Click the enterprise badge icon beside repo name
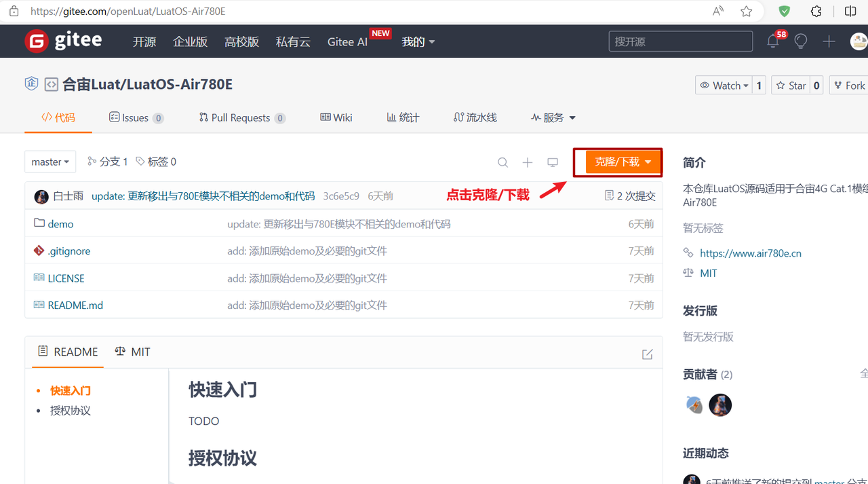This screenshot has width=868, height=484. [x=31, y=83]
